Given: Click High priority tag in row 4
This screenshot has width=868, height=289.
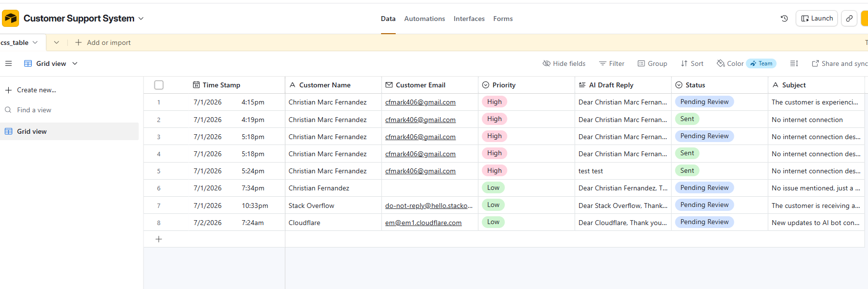Looking at the screenshot, I should click(x=494, y=153).
